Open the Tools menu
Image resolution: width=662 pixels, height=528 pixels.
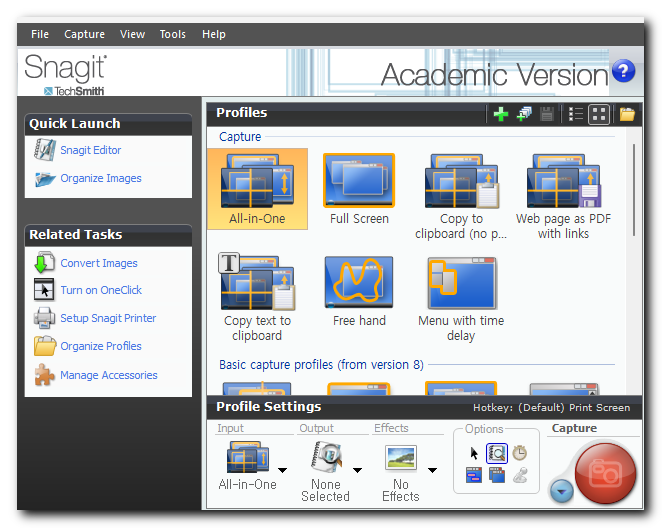point(173,34)
